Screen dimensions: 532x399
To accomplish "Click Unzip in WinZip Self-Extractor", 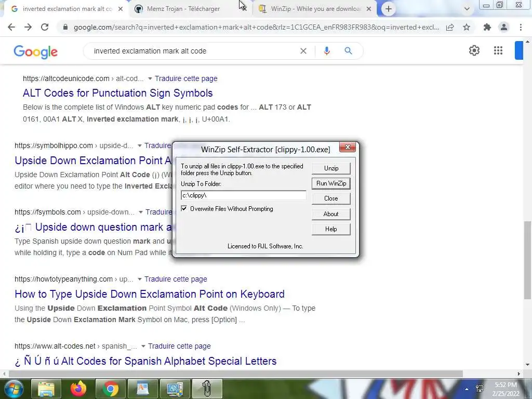I will pos(331,168).
